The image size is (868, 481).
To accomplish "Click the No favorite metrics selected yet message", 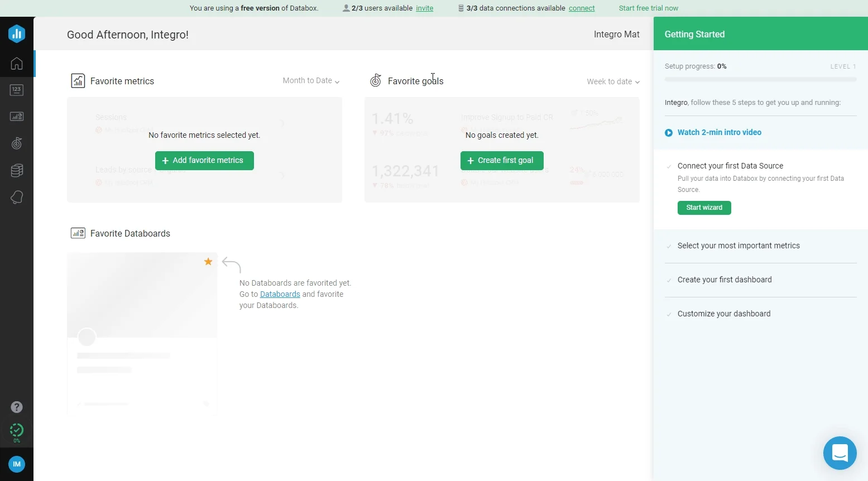I will point(204,135).
